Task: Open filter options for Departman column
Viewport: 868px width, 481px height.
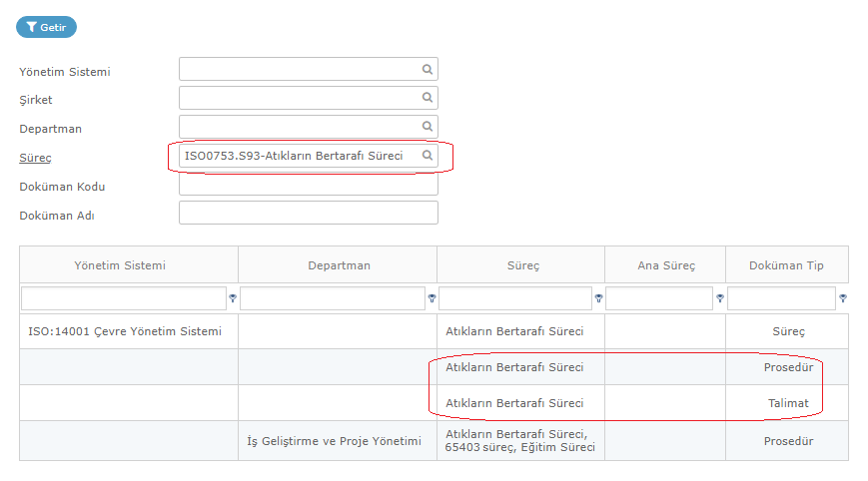Action: pyautogui.click(x=432, y=298)
